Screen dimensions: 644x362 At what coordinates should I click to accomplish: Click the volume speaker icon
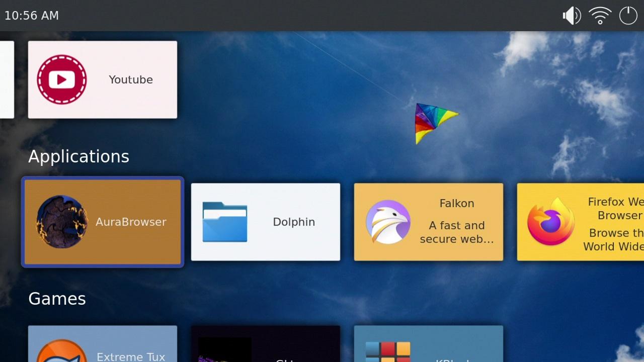pos(571,15)
